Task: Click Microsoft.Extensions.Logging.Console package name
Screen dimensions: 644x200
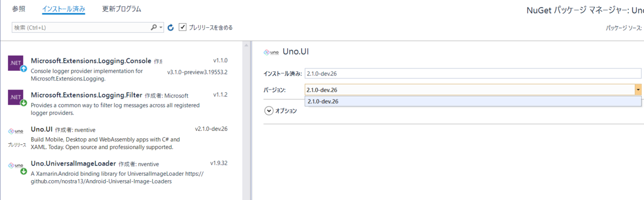Action: 91,61
